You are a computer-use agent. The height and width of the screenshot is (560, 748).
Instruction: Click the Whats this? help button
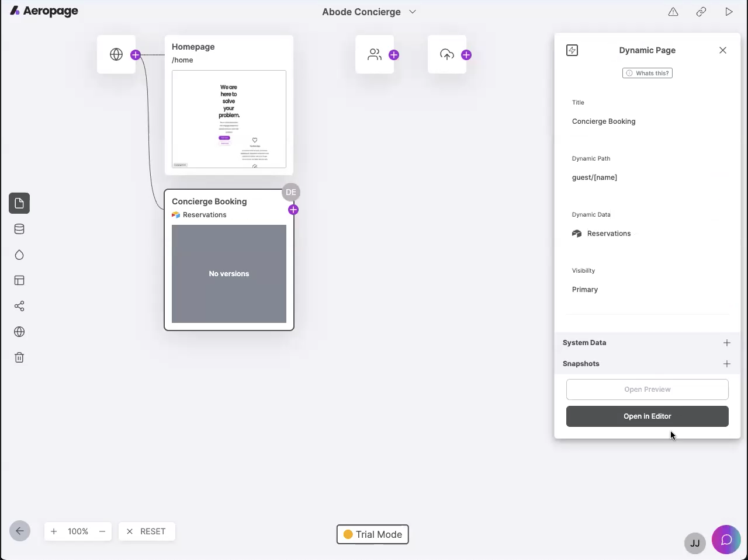647,73
